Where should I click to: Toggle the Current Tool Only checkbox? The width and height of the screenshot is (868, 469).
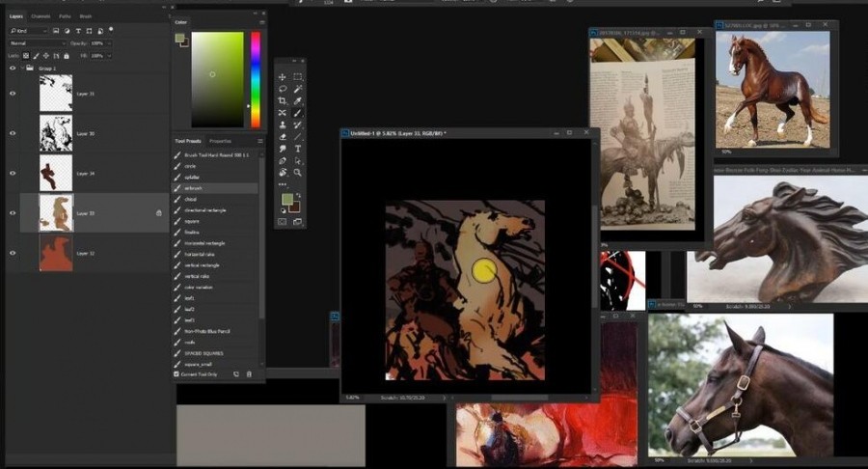coord(176,374)
